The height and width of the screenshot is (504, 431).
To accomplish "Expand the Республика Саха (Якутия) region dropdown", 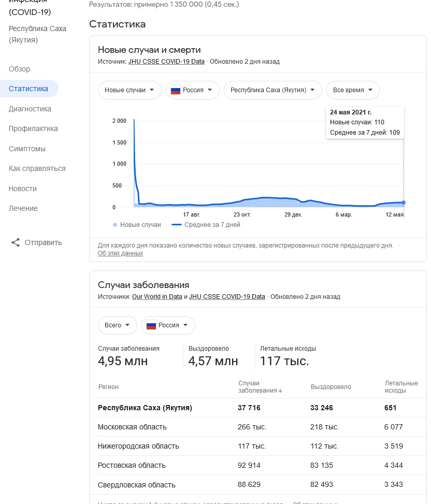I will 272,90.
